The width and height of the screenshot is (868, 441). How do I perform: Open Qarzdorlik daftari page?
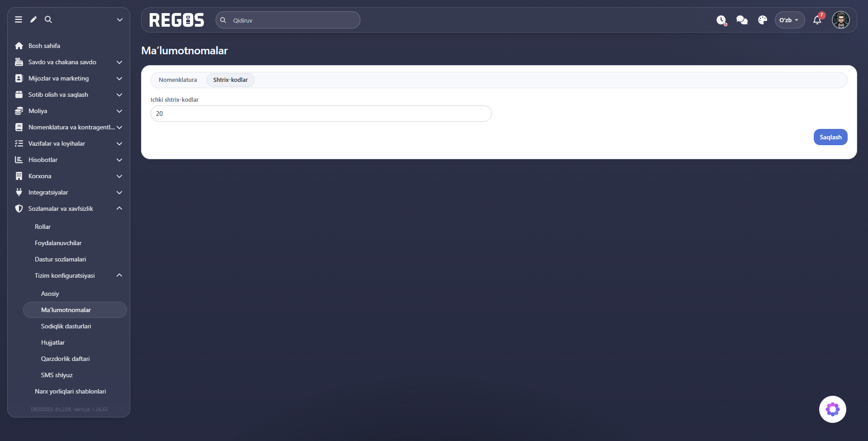coord(66,359)
